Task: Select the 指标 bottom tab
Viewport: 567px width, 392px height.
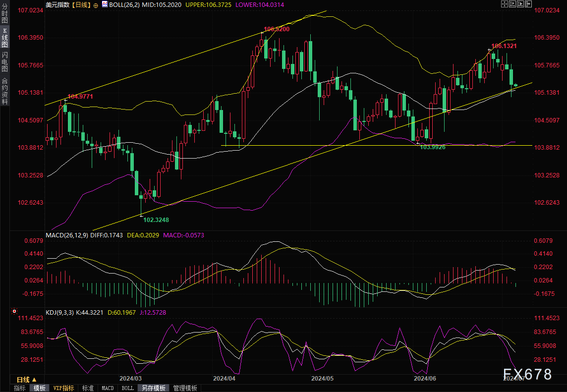Action: (x=20, y=388)
